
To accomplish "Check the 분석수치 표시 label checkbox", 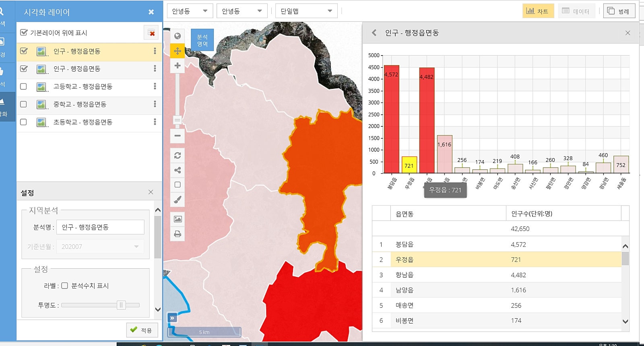I will pos(64,286).
